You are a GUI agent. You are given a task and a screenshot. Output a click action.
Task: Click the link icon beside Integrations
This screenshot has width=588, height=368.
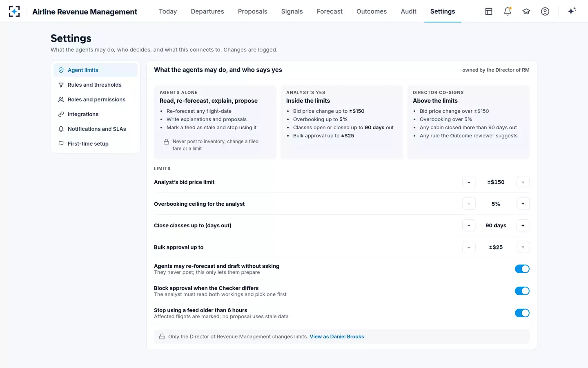tap(61, 114)
